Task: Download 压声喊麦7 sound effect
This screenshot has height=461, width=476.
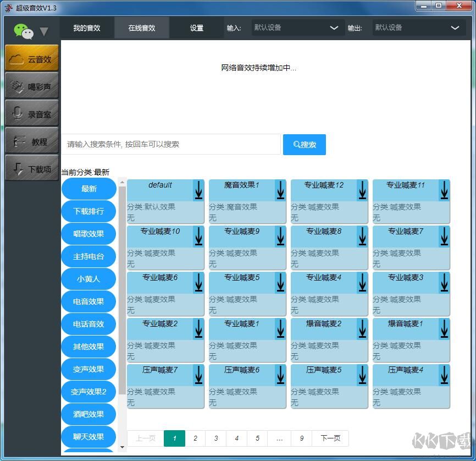Action: (x=198, y=375)
